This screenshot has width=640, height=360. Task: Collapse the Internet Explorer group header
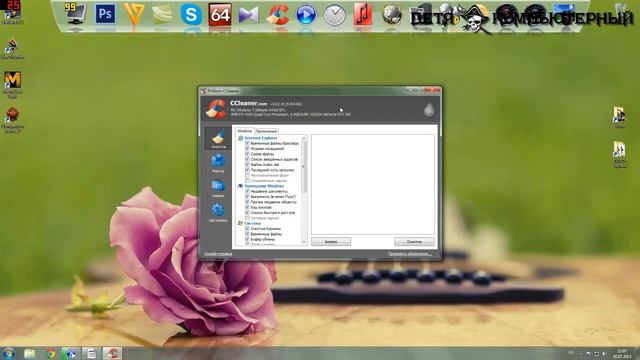pyautogui.click(x=261, y=138)
